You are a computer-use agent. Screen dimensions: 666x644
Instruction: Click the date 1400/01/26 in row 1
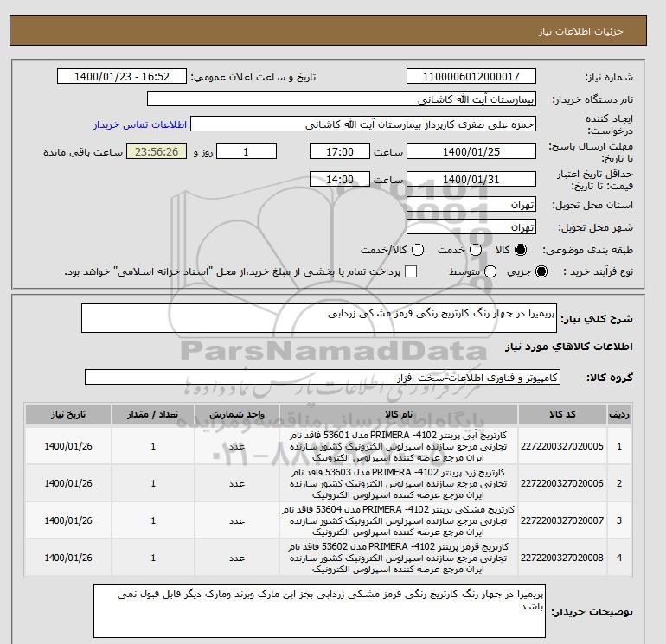(x=68, y=446)
